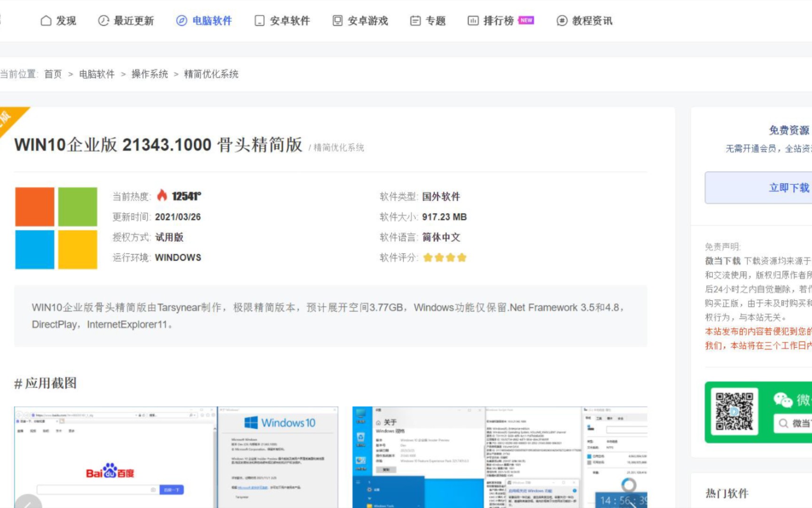Select the 电脑软件 navigation tab
Viewport: 812px width, 508px height.
point(204,21)
